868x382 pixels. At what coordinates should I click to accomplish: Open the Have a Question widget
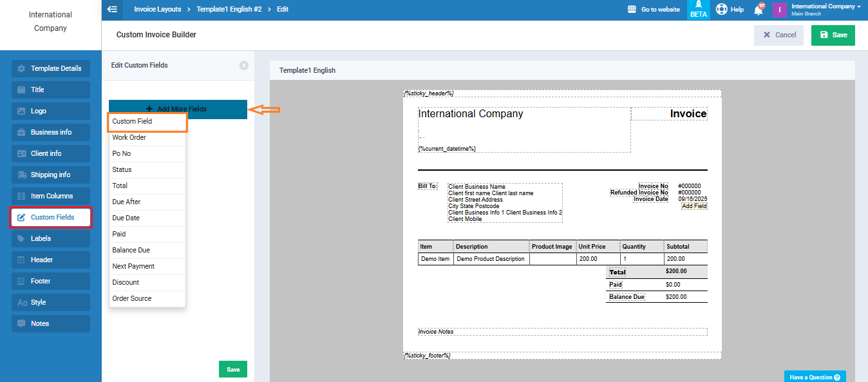[x=815, y=377]
